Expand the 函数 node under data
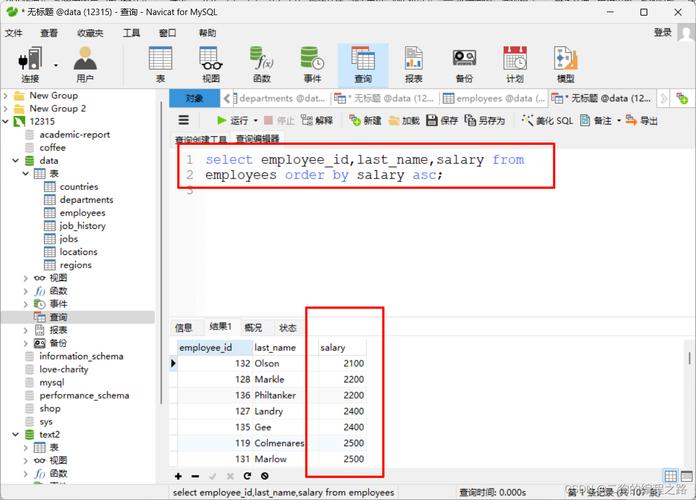Image resolution: width=696 pixels, height=500 pixels. click(x=25, y=291)
